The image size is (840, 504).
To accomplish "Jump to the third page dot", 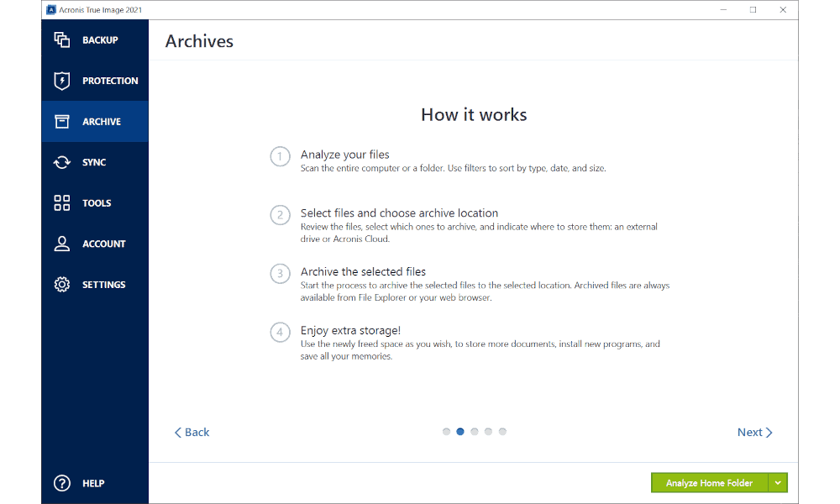I will click(x=475, y=432).
